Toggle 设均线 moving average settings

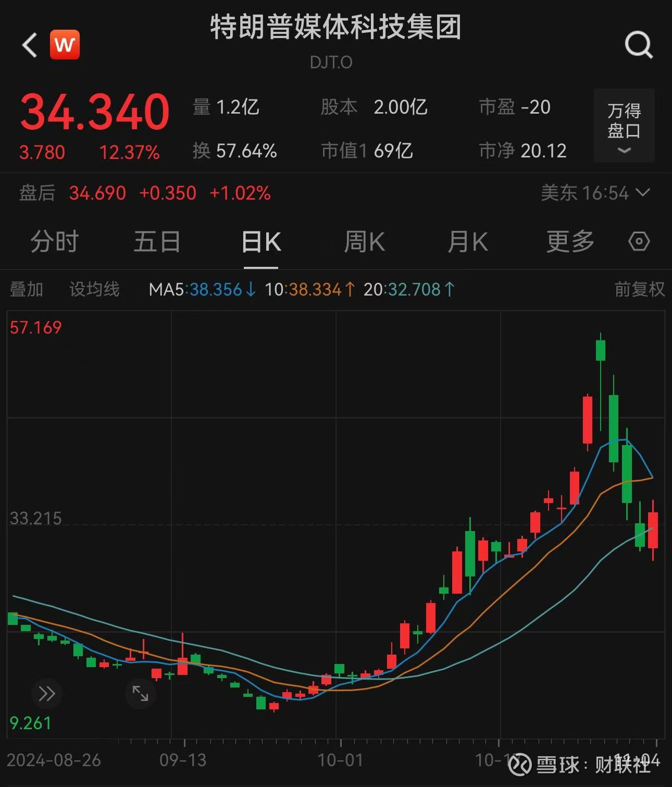[94, 289]
